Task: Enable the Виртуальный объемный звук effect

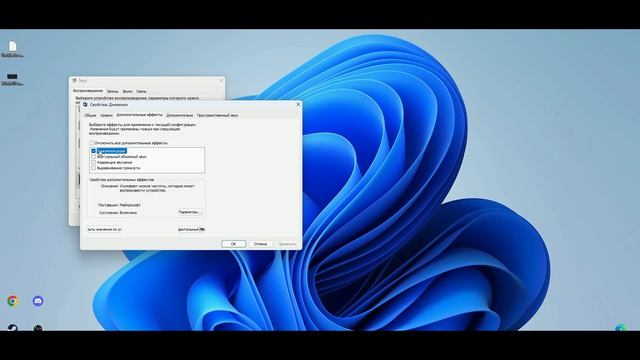Action: point(93,156)
